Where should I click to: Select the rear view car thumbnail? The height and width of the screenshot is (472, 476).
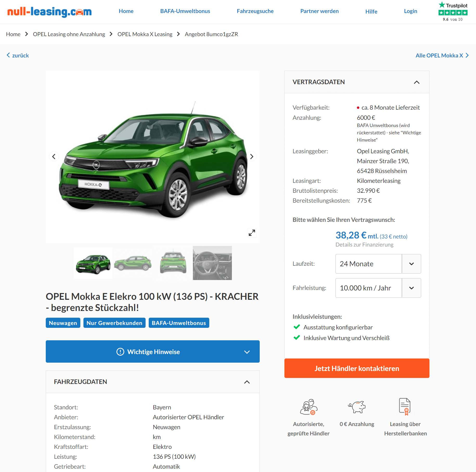[173, 263]
